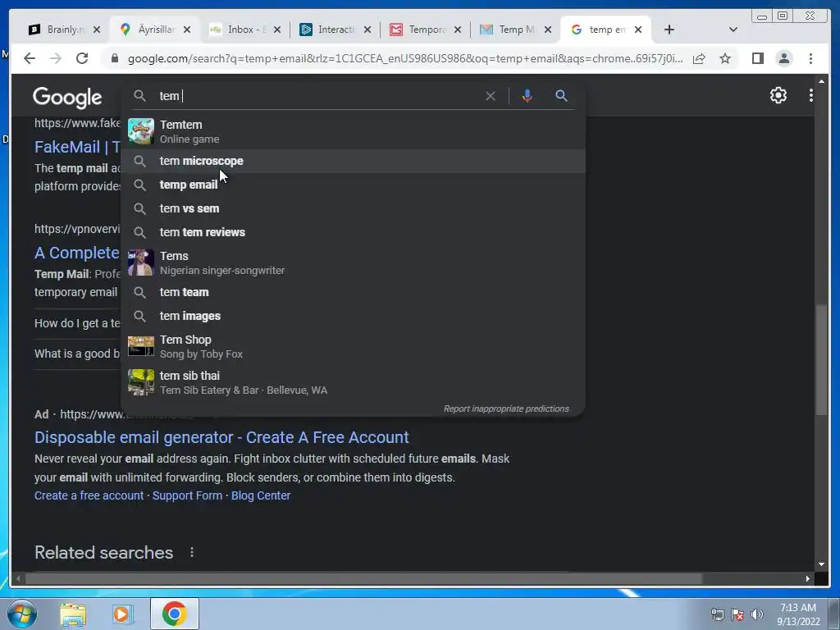Click the tem sib thai restaurant thumbnail
Screen dimensions: 840x630
(x=141, y=382)
